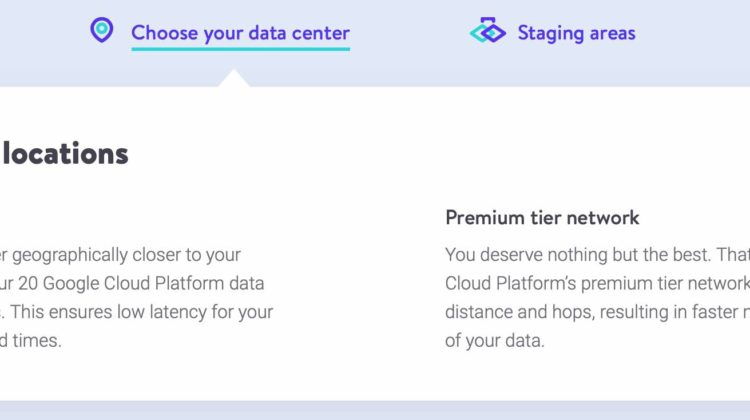Viewport: 750px width, 420px height.
Task: Select the bold locations heading
Action: pos(66,154)
